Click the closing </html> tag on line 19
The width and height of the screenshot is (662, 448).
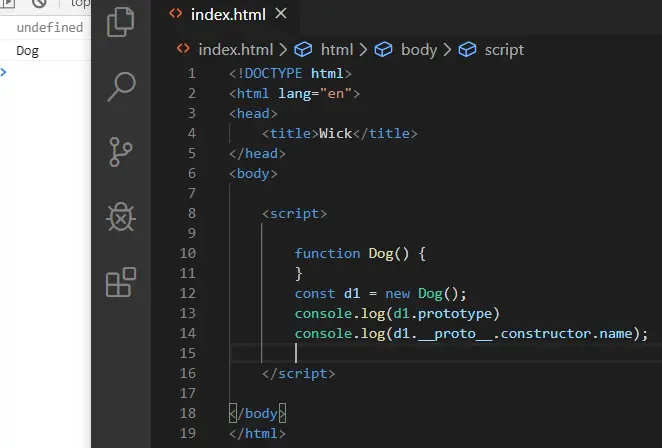pos(257,434)
